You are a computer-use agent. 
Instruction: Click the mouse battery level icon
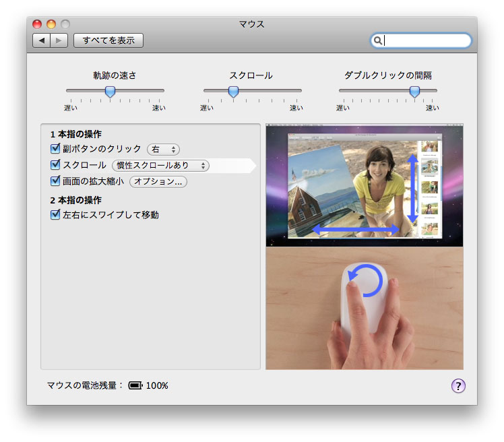pos(135,385)
